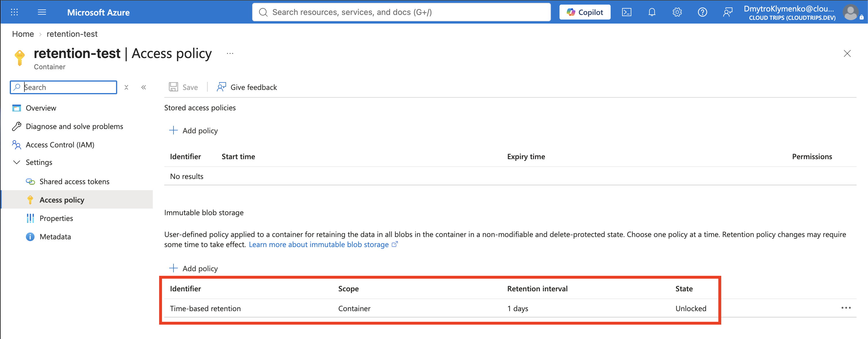Focus the global resource search box
The height and width of the screenshot is (339, 868).
tap(401, 12)
